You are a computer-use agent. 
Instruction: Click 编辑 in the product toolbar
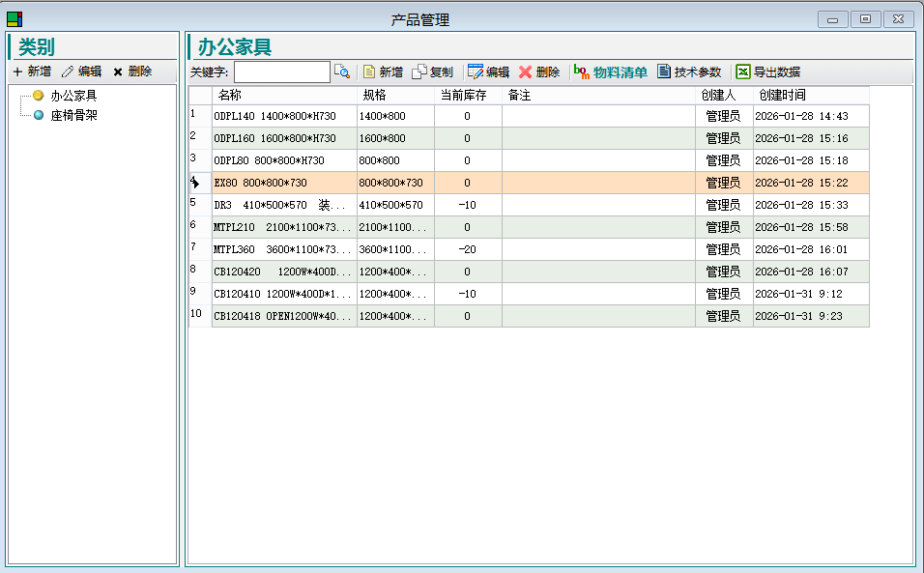click(488, 72)
